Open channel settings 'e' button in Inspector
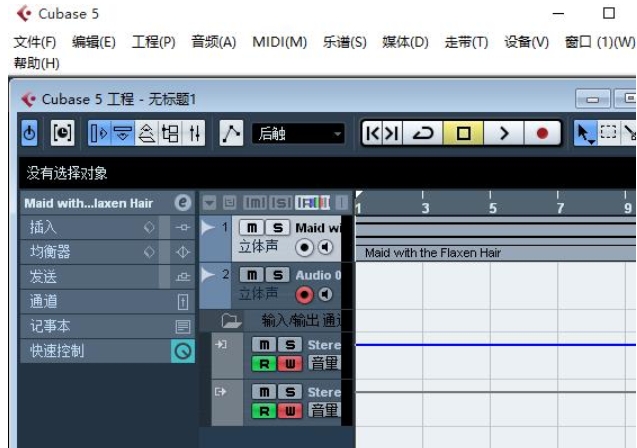Viewport: 637px width, 448px height. point(183,202)
